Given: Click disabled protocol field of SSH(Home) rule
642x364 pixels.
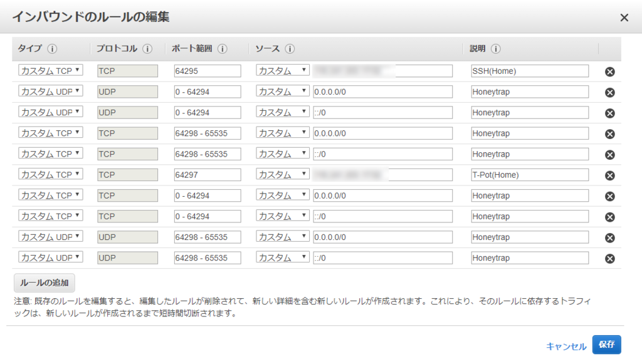Looking at the screenshot, I should 127,71.
